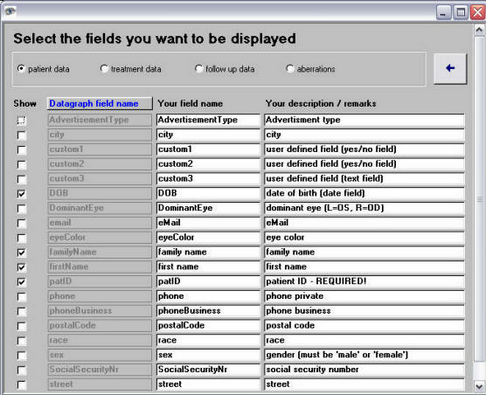Edit the 'Advertisment type' description field
The width and height of the screenshot is (486, 395).
coord(364,120)
